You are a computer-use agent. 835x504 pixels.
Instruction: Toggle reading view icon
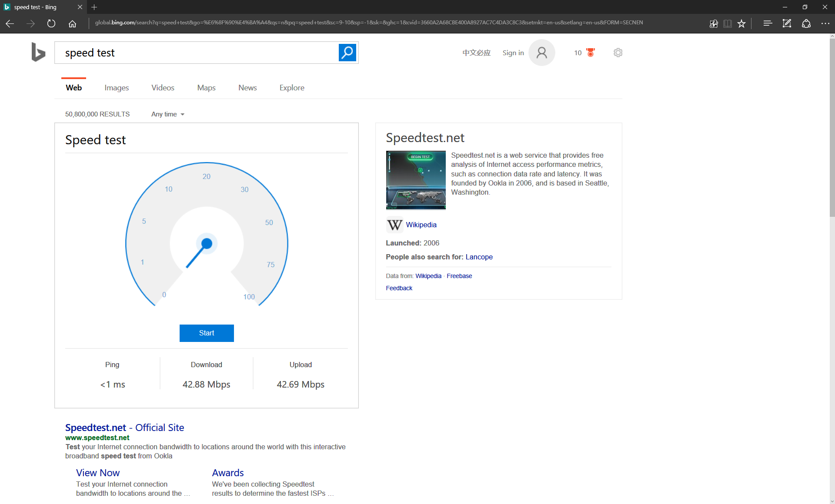[728, 23]
